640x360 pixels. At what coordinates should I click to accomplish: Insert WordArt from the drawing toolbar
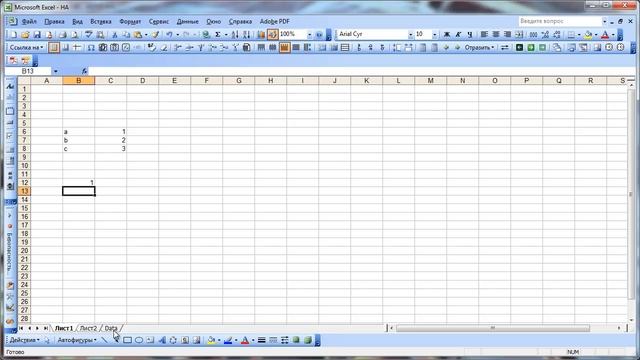(162, 340)
